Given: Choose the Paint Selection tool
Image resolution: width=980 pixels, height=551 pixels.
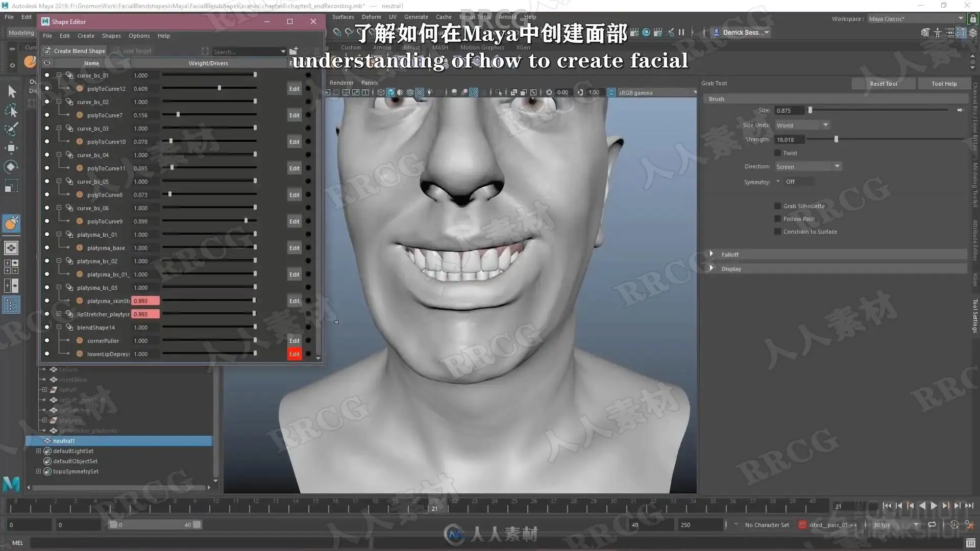Looking at the screenshot, I should [x=11, y=129].
